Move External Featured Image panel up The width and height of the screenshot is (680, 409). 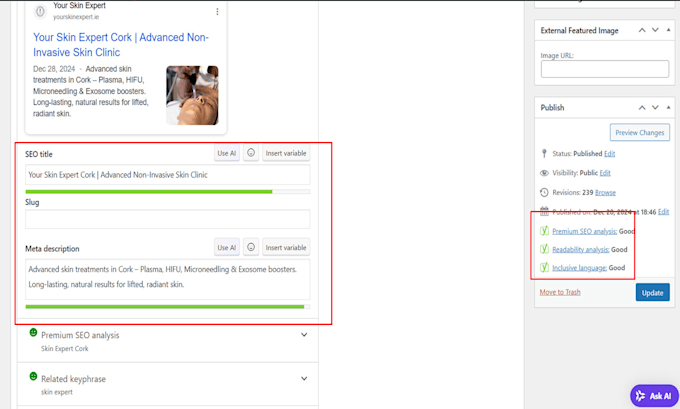click(642, 30)
